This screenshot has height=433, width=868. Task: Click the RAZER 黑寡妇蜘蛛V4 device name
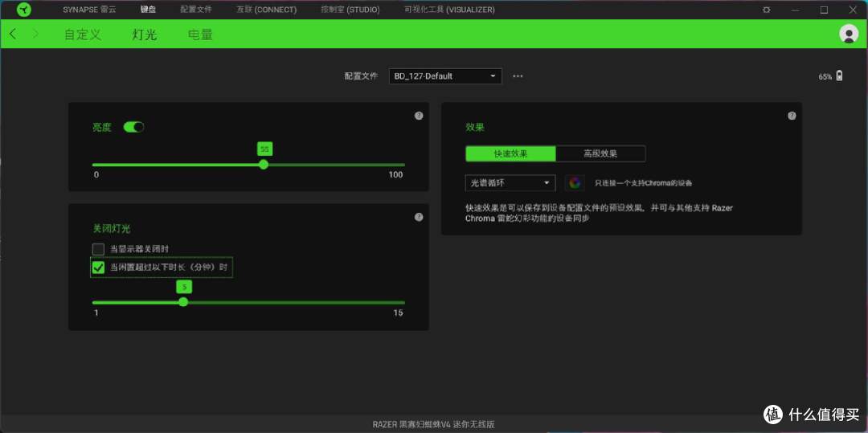pos(433,424)
